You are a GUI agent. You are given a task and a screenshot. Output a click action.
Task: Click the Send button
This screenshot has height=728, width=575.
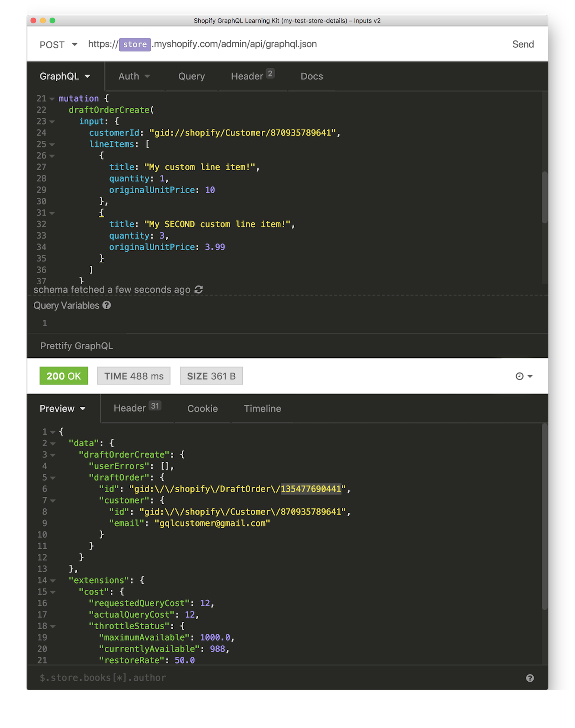click(x=523, y=44)
